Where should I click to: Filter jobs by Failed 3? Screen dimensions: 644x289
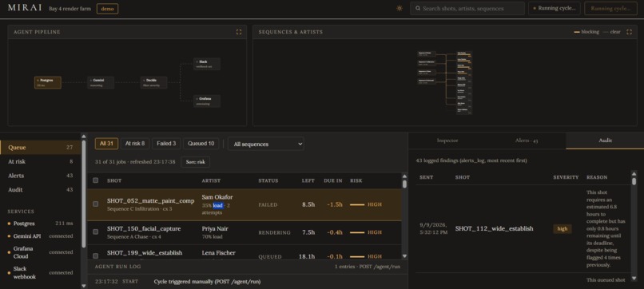click(166, 143)
